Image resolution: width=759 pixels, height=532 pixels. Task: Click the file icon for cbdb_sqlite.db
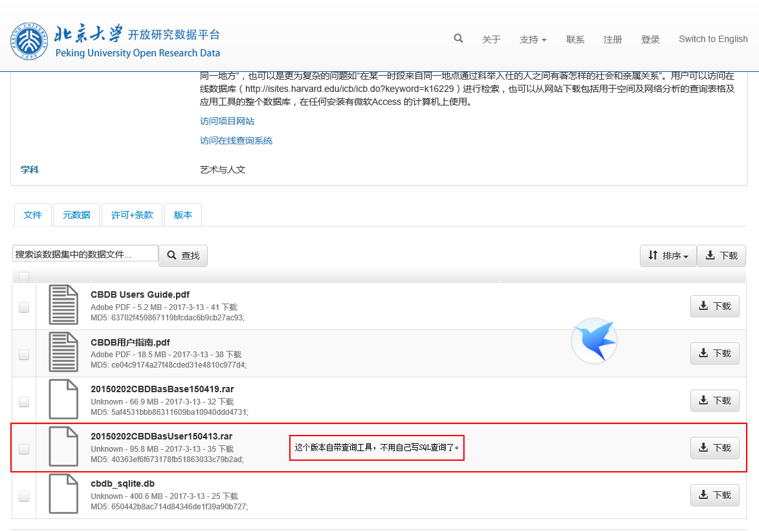63,494
